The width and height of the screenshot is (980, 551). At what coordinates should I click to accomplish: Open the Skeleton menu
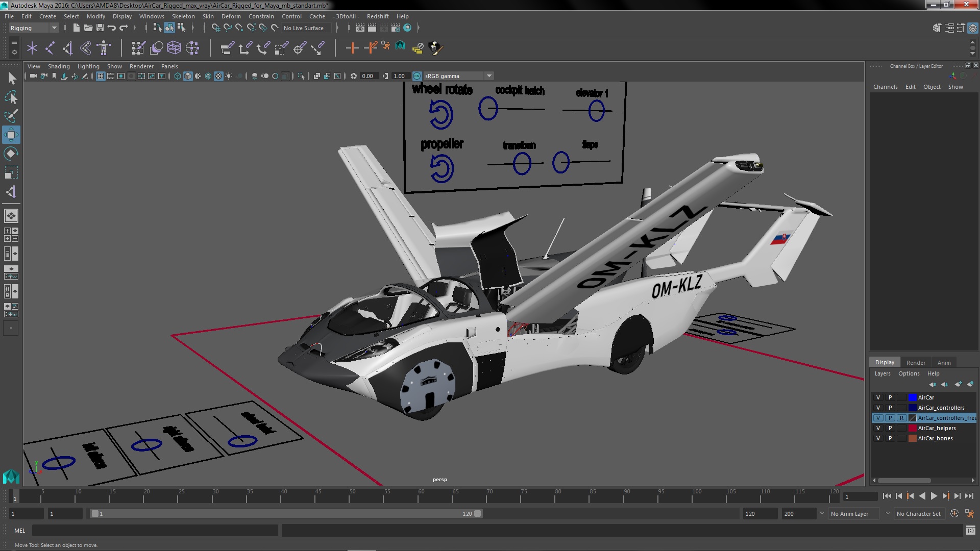pyautogui.click(x=183, y=16)
